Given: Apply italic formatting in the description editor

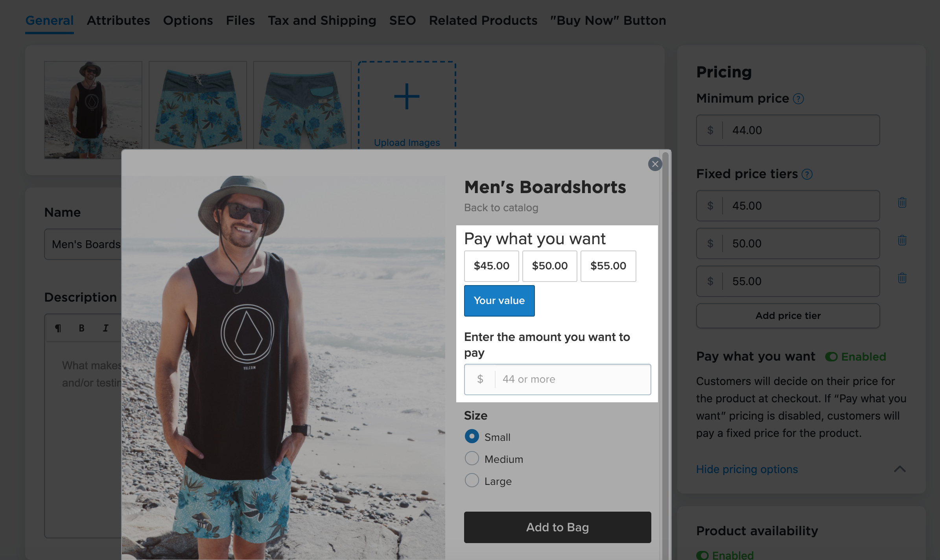Looking at the screenshot, I should click(x=105, y=328).
